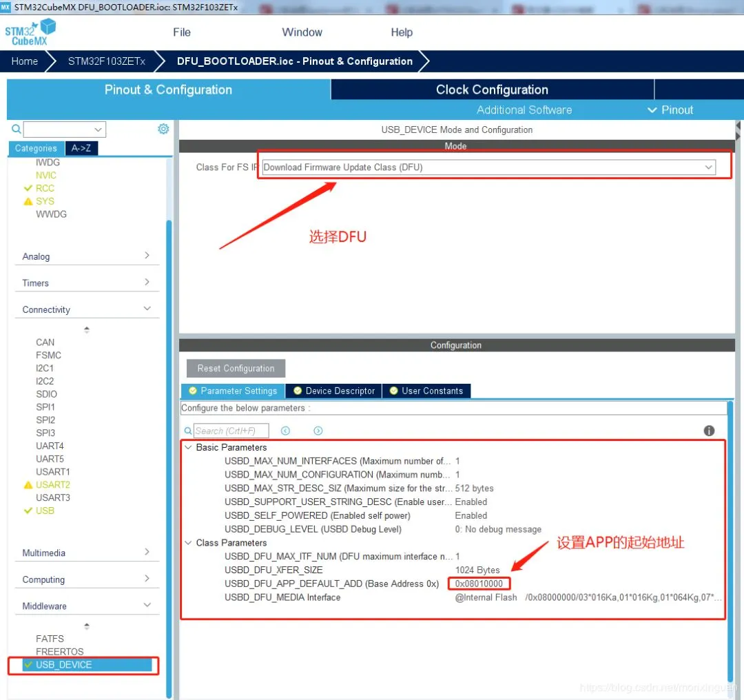744x700 pixels.
Task: Select UART4 peripheral
Action: pyautogui.click(x=50, y=446)
